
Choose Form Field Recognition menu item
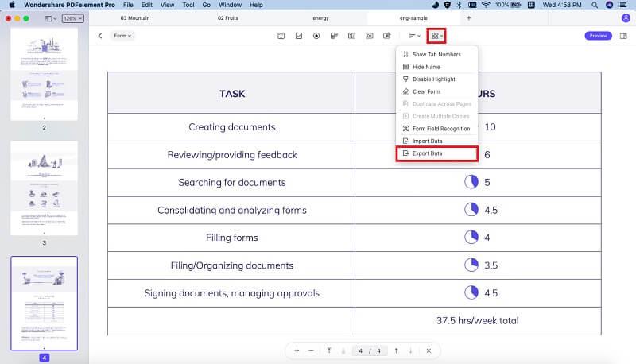[x=436, y=129]
